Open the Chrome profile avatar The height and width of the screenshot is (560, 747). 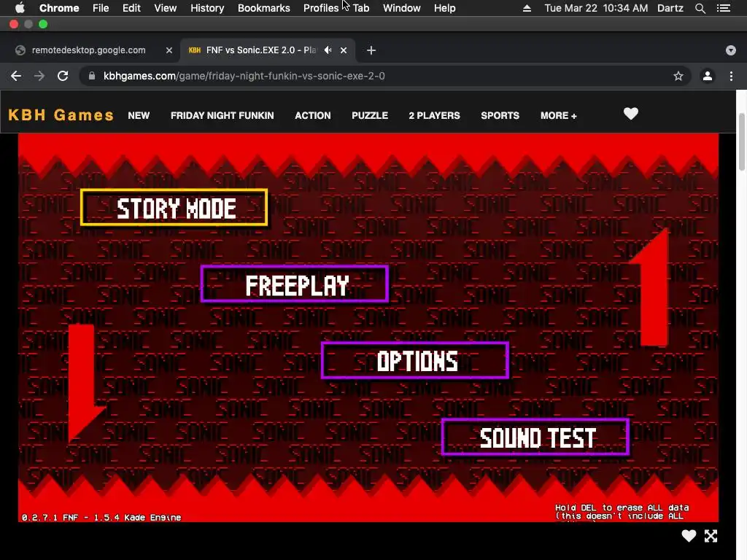coord(708,76)
